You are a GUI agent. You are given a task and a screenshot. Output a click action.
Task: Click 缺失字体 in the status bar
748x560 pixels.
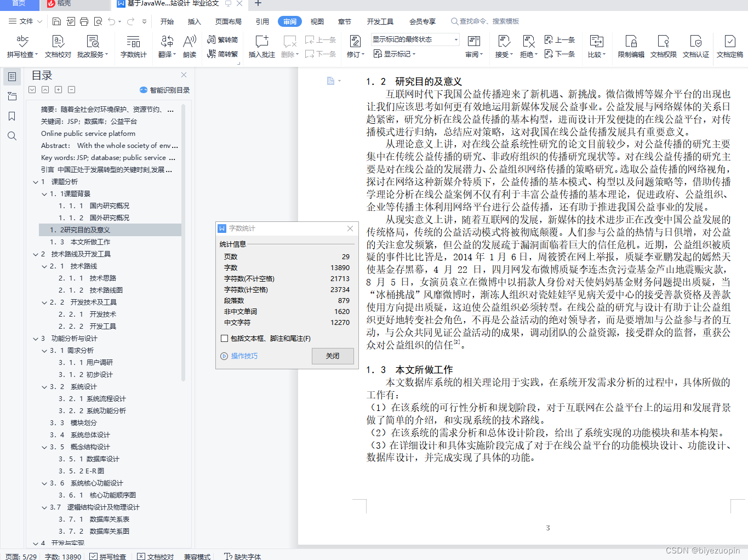coord(243,556)
